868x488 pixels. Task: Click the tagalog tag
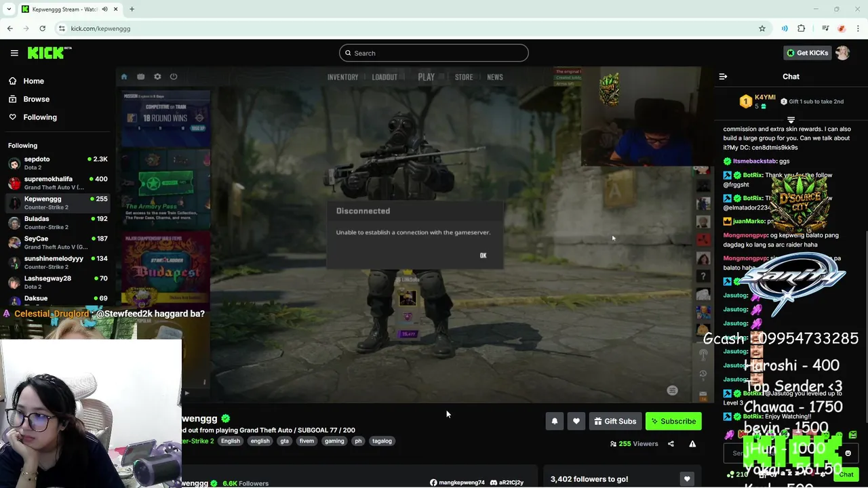tap(382, 441)
